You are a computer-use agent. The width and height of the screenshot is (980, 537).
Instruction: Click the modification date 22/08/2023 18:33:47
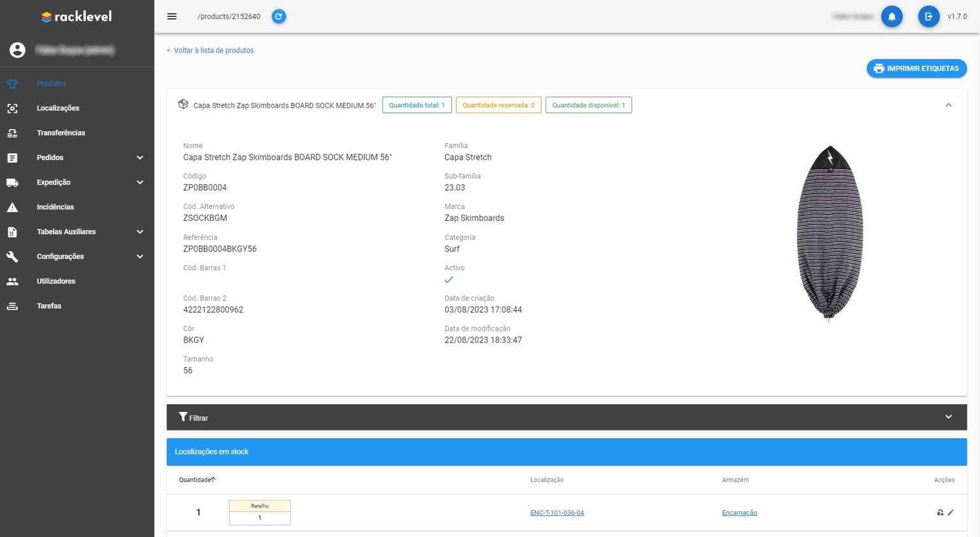[483, 340]
